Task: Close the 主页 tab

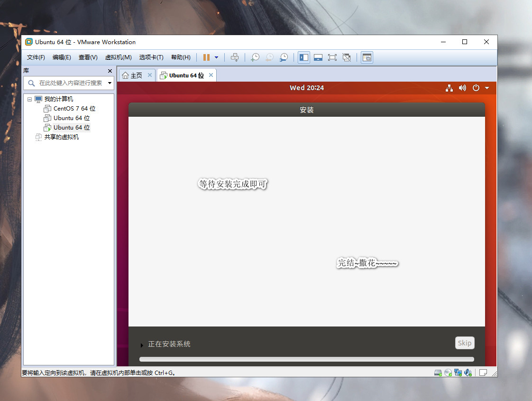Action: pos(150,75)
